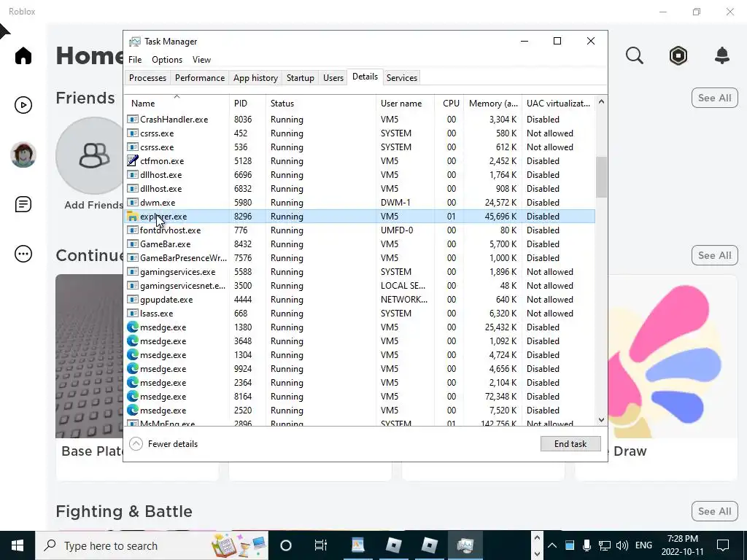Click process list scroll up arrow
The image size is (747, 560).
[601, 102]
